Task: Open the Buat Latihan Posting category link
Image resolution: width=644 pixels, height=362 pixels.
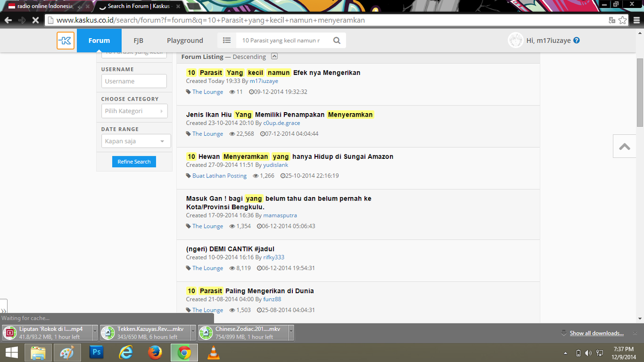Action: (x=219, y=176)
